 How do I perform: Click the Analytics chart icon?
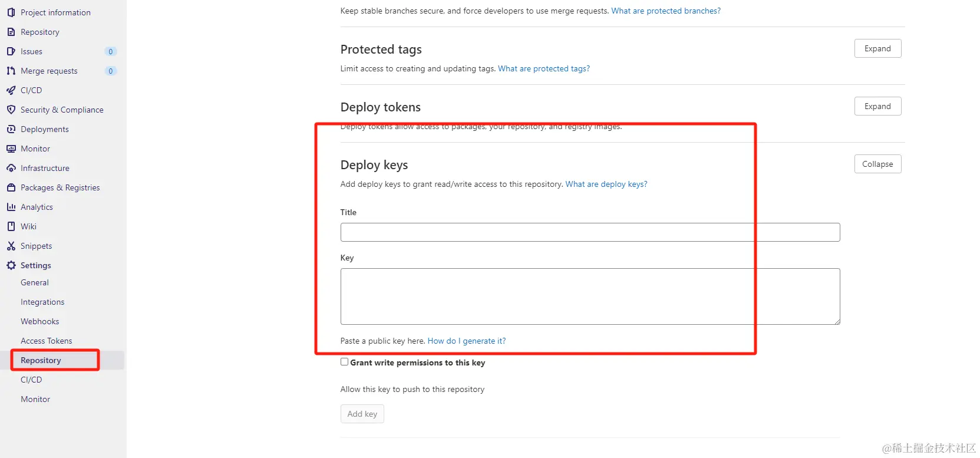11,207
